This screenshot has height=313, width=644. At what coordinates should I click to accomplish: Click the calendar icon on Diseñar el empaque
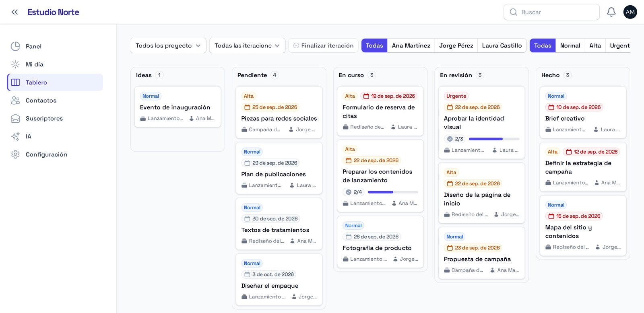click(247, 274)
